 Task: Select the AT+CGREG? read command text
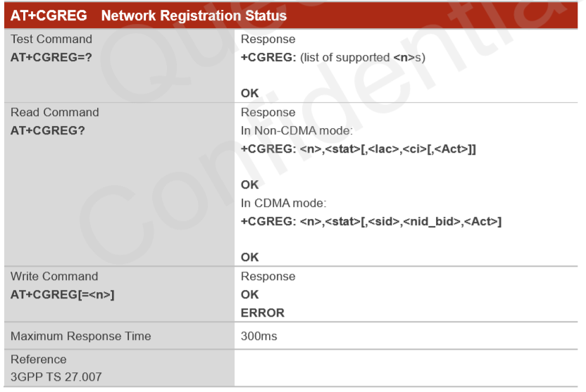tap(48, 130)
